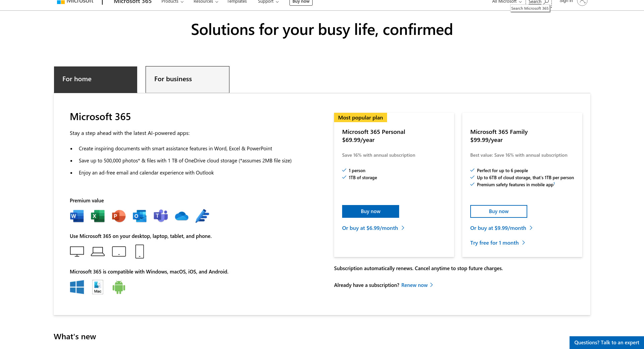Expand the Products dropdown menu
This screenshot has height=349, width=644.
tap(172, 2)
